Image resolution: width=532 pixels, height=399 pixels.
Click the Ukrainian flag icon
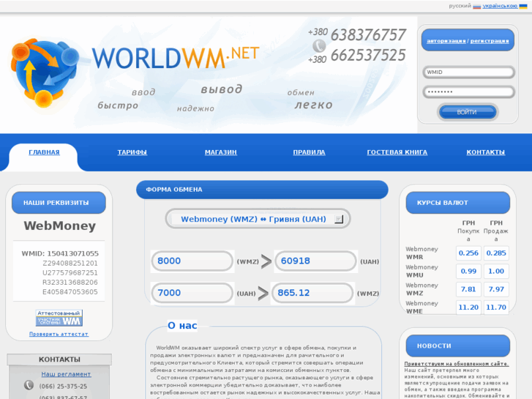(x=522, y=7)
